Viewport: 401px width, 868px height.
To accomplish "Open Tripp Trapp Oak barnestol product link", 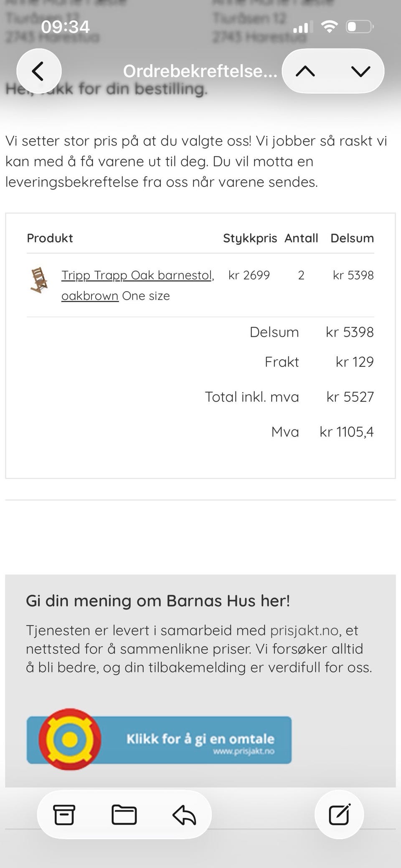I will pyautogui.click(x=138, y=275).
